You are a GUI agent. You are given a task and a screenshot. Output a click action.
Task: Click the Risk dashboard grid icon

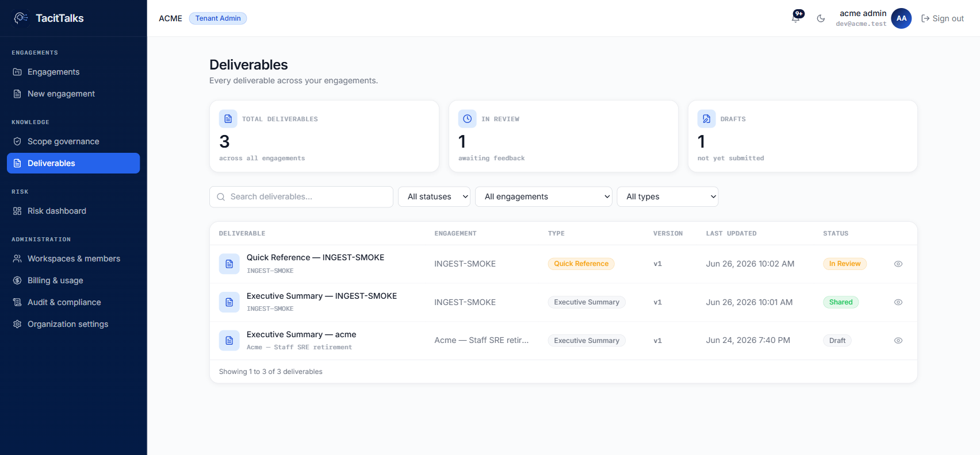[17, 211]
